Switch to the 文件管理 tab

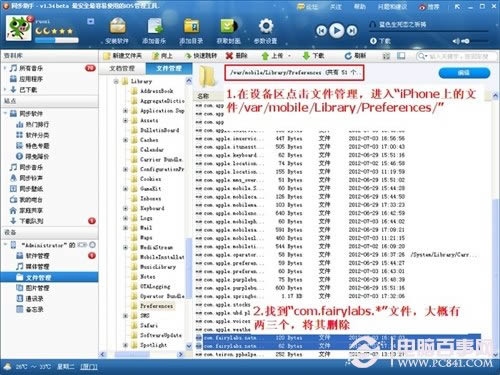tap(169, 68)
